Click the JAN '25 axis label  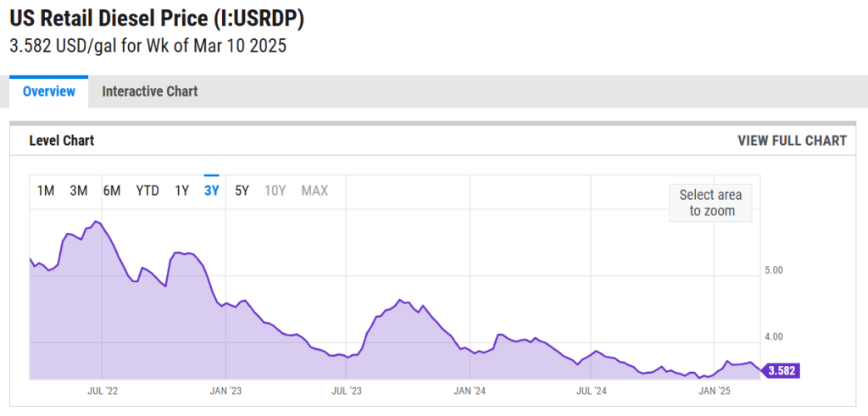[715, 391]
